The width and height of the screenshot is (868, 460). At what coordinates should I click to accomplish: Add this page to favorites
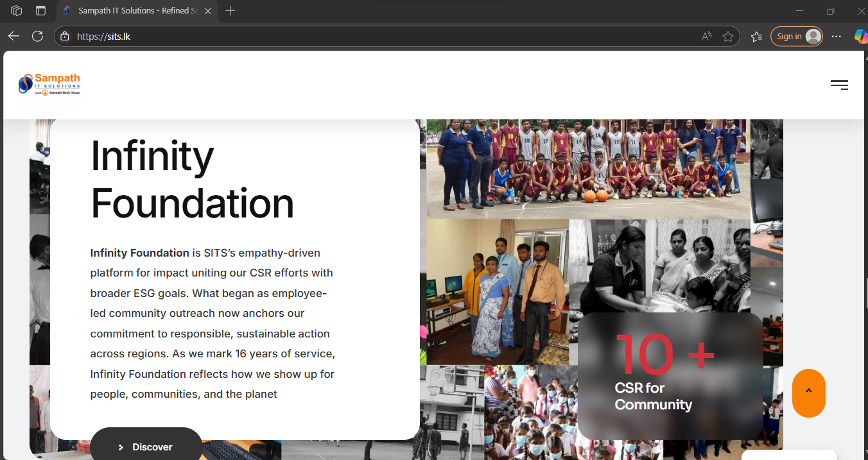728,37
